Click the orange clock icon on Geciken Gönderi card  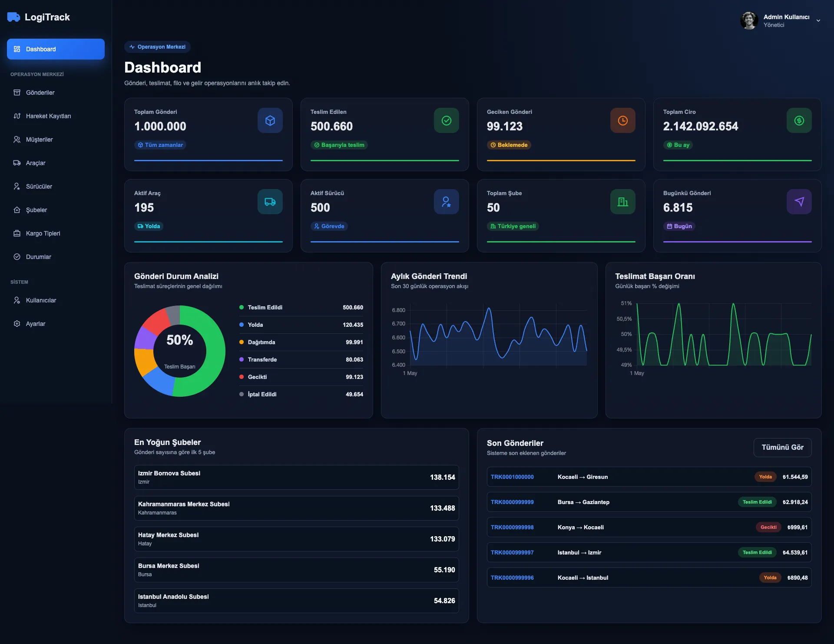(623, 120)
